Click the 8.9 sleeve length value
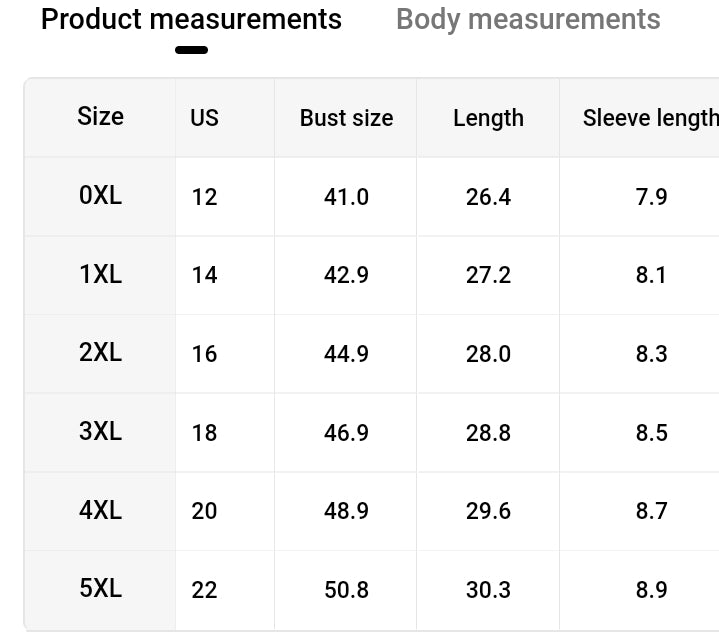Viewport: 719px width, 640px height. [x=651, y=590]
